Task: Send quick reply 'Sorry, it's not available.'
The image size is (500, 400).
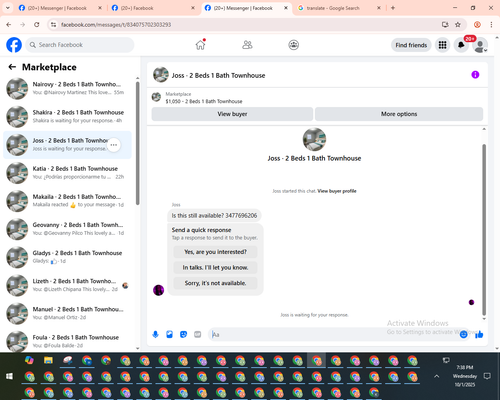Action: tap(215, 283)
